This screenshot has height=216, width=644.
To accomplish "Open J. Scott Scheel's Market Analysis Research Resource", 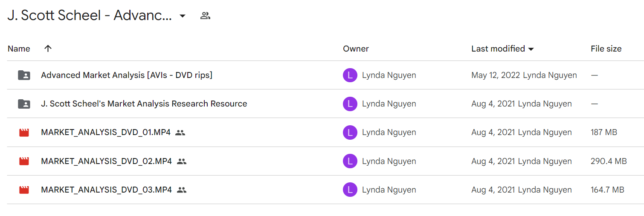I will pos(144,104).
